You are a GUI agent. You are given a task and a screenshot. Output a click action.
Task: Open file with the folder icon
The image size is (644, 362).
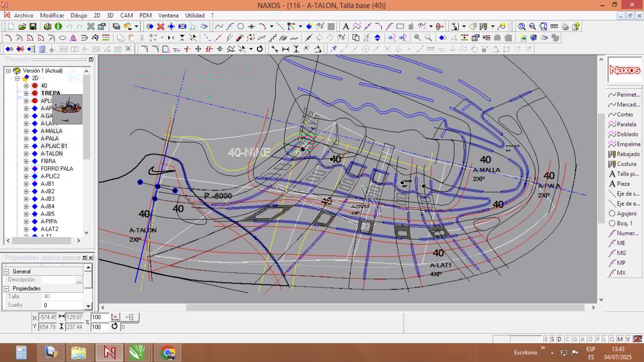point(22,27)
